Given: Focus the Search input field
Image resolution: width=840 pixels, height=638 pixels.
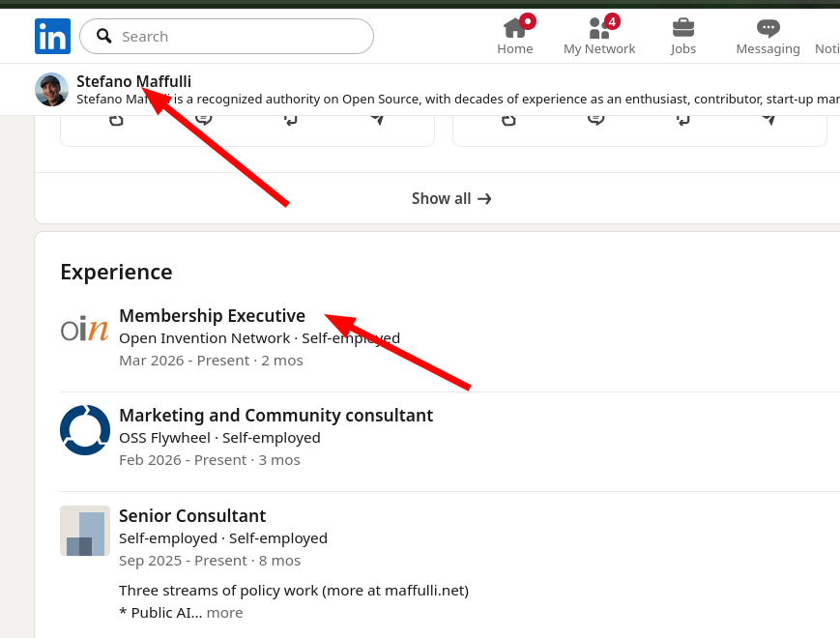Looking at the screenshot, I should click(x=226, y=37).
